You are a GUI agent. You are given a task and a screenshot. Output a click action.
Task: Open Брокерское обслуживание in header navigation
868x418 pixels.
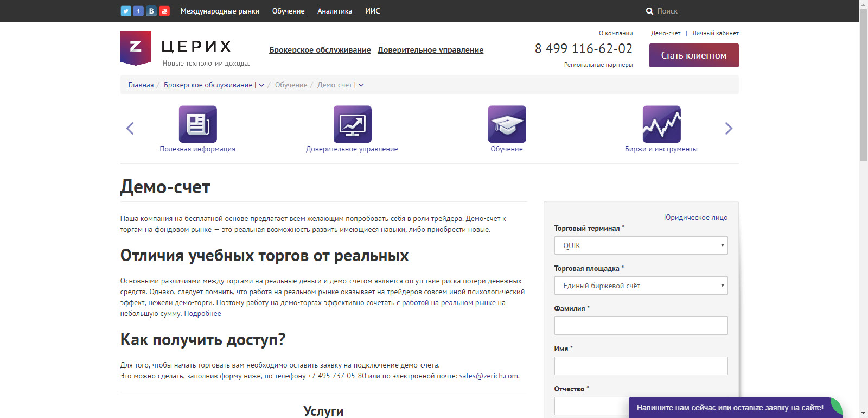click(320, 50)
